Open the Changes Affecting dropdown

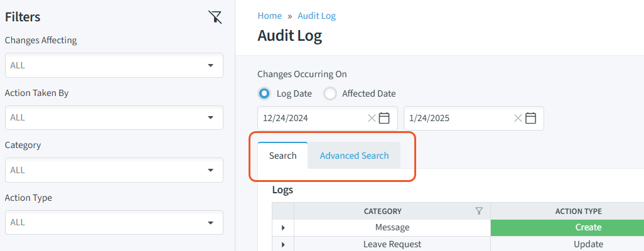click(114, 65)
